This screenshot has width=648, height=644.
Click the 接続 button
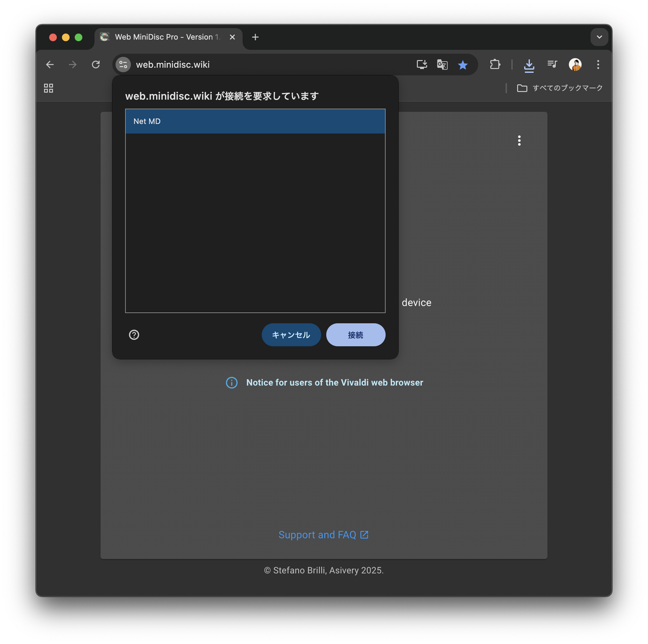click(355, 335)
